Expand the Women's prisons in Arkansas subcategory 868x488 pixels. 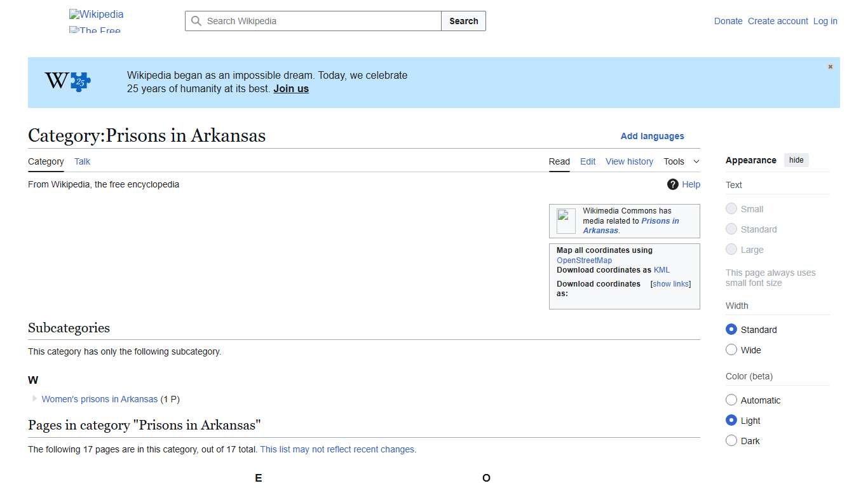[x=33, y=399]
